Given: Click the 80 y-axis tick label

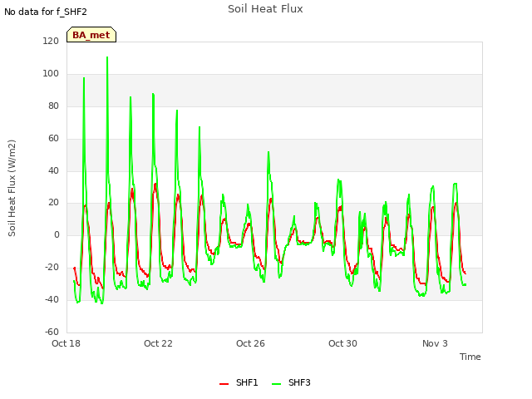Looking at the screenshot, I should [53, 106].
